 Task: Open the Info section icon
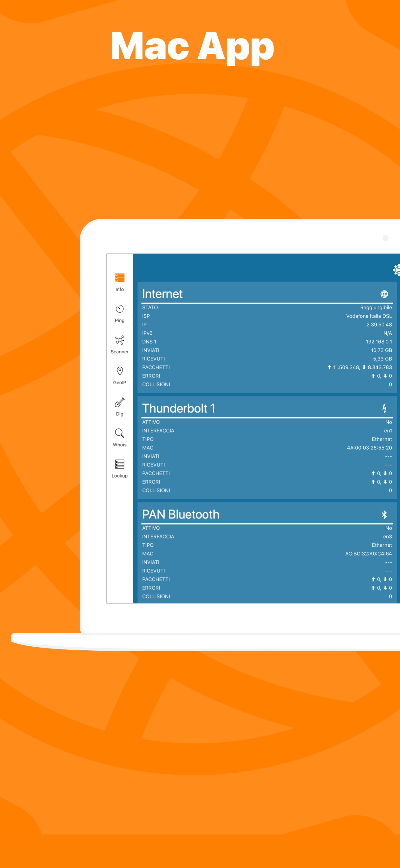click(x=119, y=278)
